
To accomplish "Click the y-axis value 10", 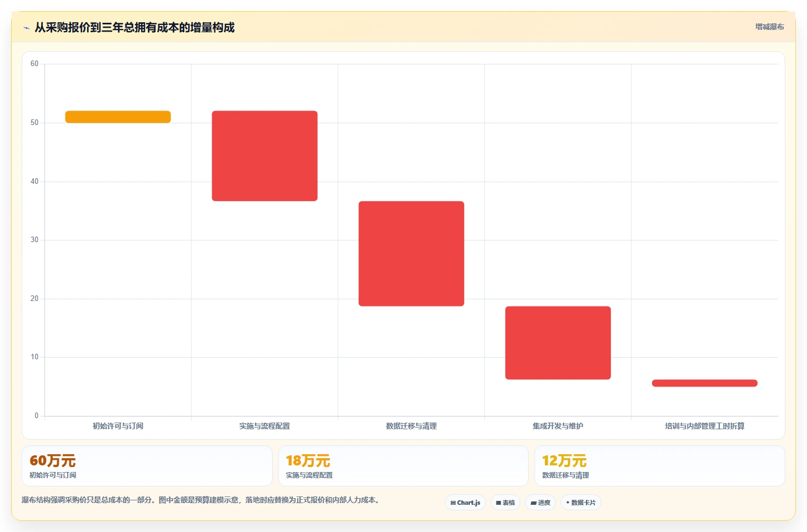I will [34, 357].
